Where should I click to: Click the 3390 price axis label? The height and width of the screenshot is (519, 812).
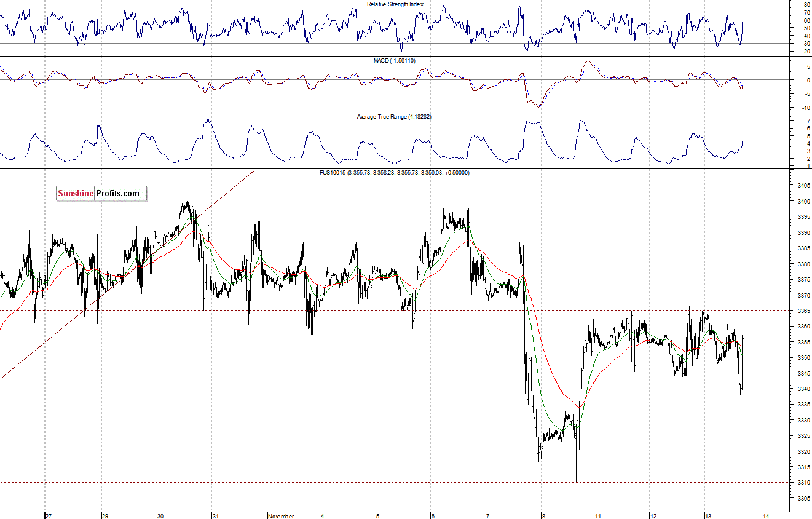click(x=803, y=233)
